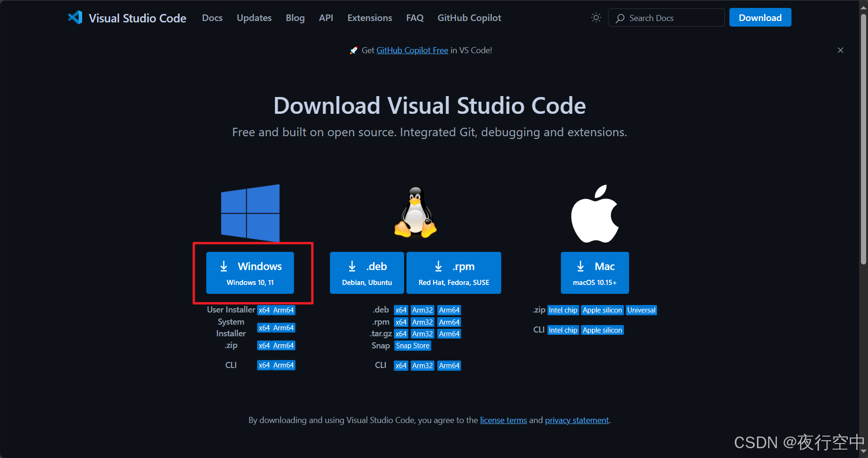
Task: Click the Visual Studio Code title text
Action: coord(138,18)
